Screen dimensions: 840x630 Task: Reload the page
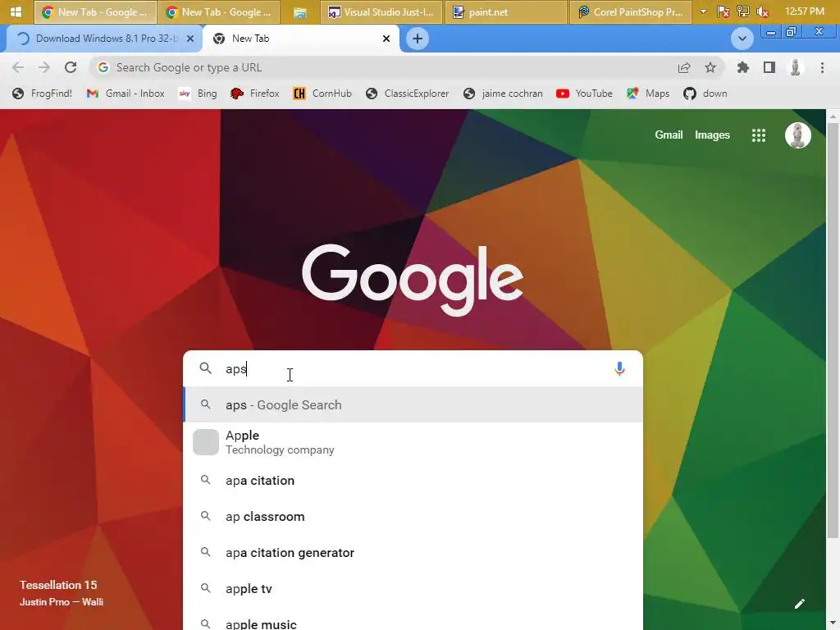71,67
